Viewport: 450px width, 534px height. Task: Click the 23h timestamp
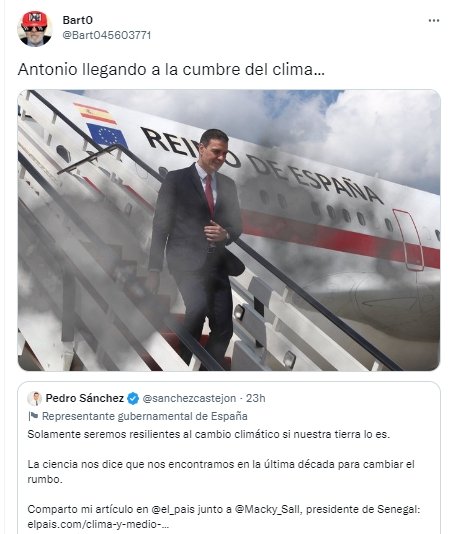point(255,398)
